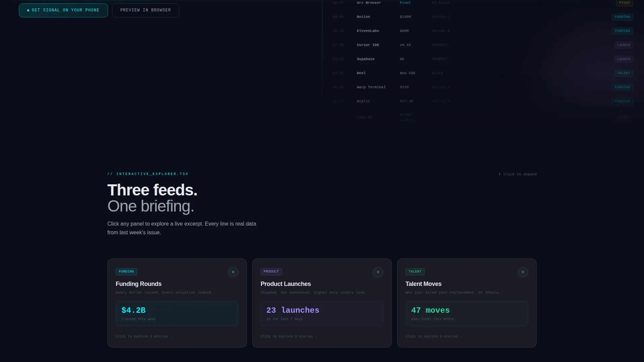Expand the Product Launches panel plus icon
This screenshot has width=644, height=362.
coord(378,272)
